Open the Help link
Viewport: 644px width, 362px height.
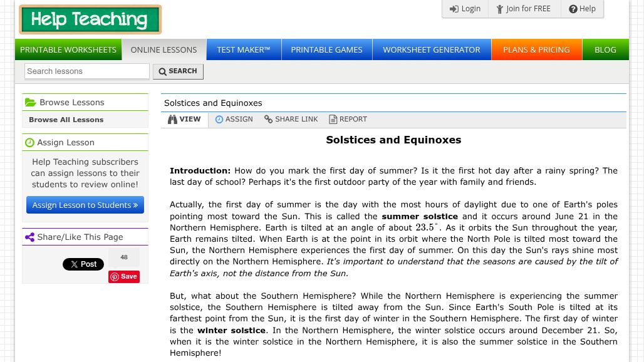point(582,9)
